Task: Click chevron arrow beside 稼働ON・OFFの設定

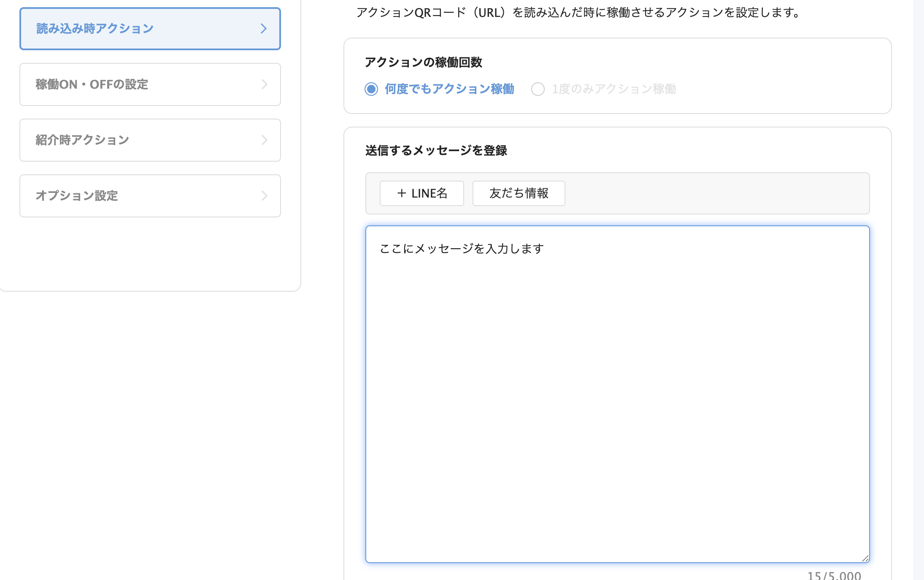Action: click(264, 84)
